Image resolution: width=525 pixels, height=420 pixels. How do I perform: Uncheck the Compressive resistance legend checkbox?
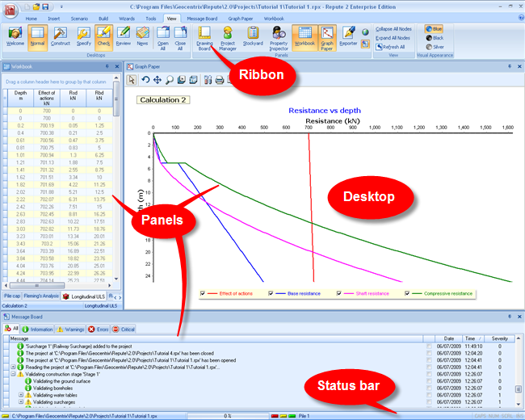pos(407,293)
